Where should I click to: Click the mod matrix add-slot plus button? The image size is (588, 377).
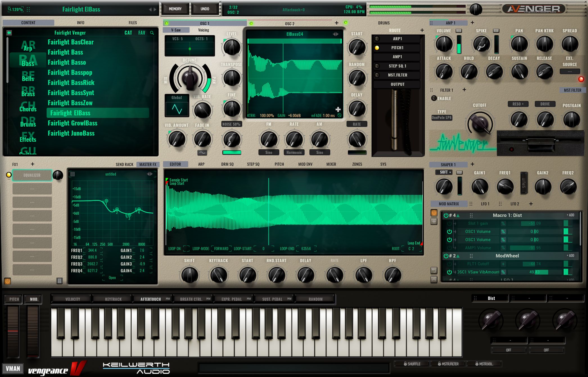(x=434, y=222)
